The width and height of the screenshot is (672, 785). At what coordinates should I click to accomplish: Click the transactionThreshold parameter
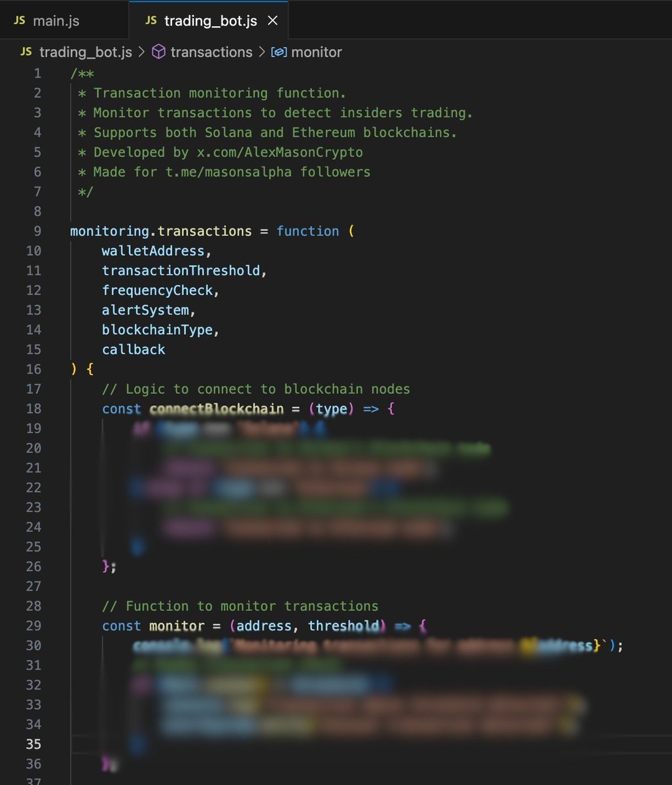[181, 270]
